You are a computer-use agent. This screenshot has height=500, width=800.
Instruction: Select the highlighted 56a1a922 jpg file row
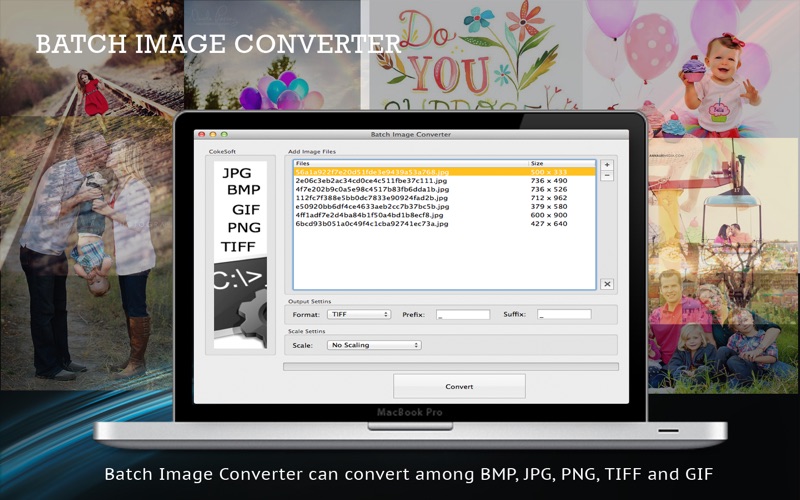pos(410,171)
